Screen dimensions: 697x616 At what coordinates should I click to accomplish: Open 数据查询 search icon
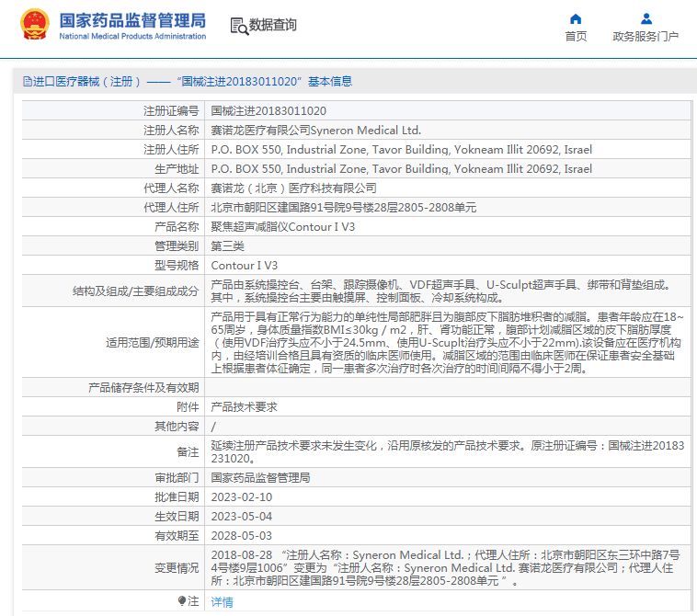[239, 26]
